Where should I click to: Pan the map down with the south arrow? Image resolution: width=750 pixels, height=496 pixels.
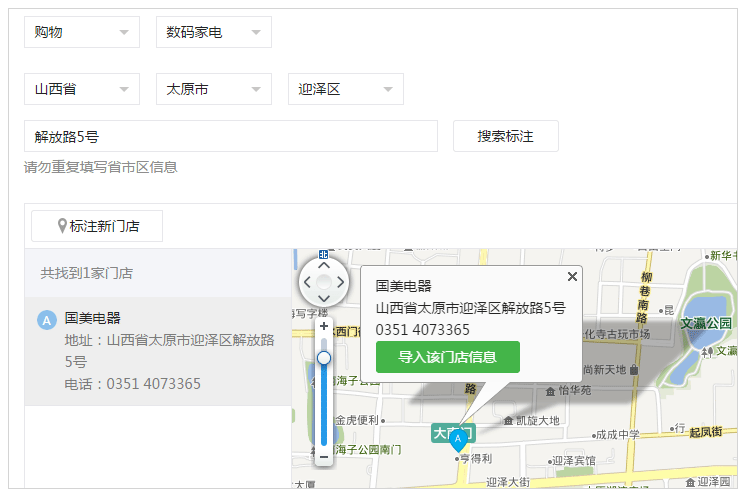[x=323, y=300]
